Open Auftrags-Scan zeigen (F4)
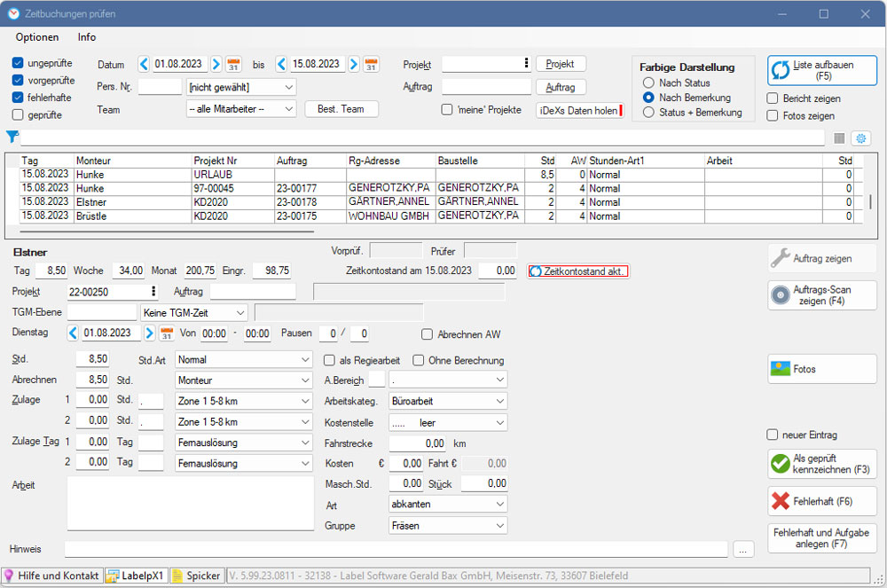This screenshot has width=887, height=588. coord(822,295)
